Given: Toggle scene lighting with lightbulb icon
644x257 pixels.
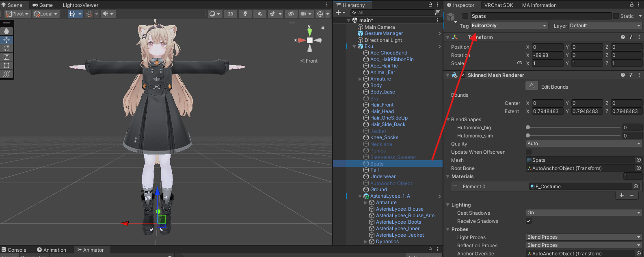Looking at the screenshot, I should coord(245,14).
